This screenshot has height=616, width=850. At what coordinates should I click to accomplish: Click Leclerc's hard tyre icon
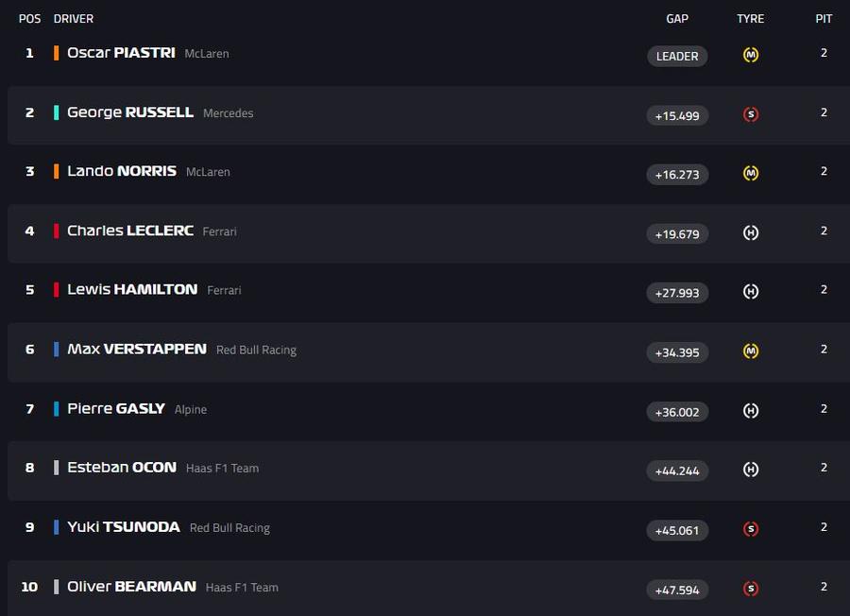(x=750, y=233)
